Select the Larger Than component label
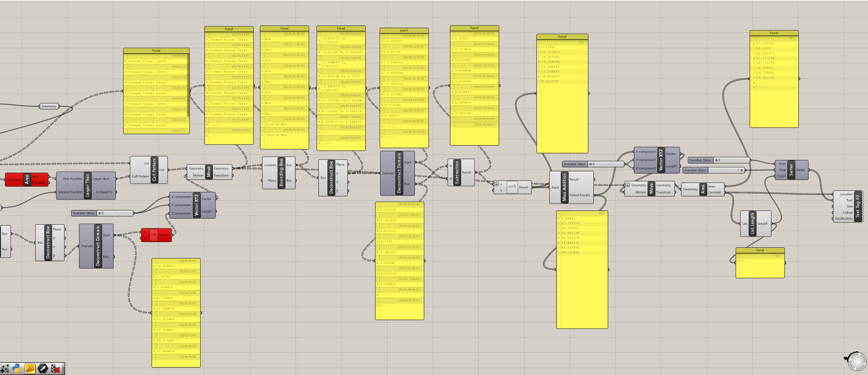Image resolution: width=868 pixels, height=375 pixels. coord(88,185)
